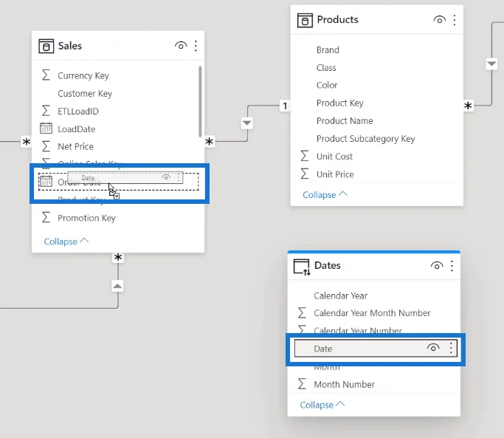Select the Date field in Dates table
The width and height of the screenshot is (504, 438).
click(376, 348)
